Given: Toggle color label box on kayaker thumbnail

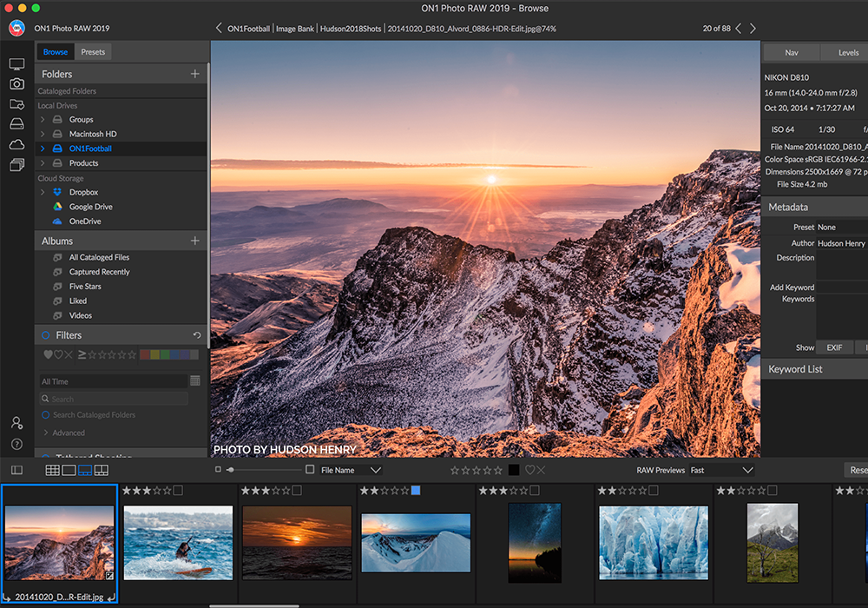Looking at the screenshot, I should pyautogui.click(x=178, y=490).
